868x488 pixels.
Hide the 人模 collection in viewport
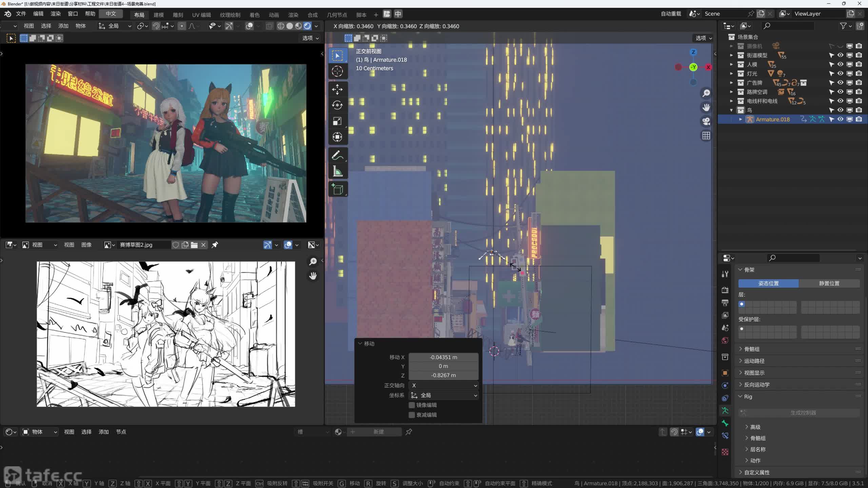pos(841,64)
